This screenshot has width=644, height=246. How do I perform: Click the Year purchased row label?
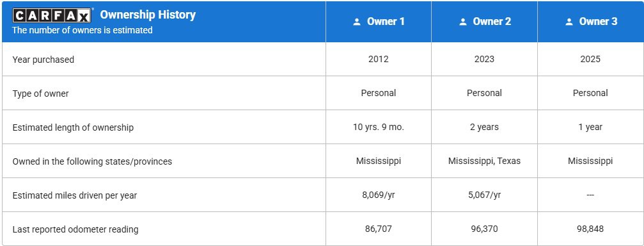43,60
